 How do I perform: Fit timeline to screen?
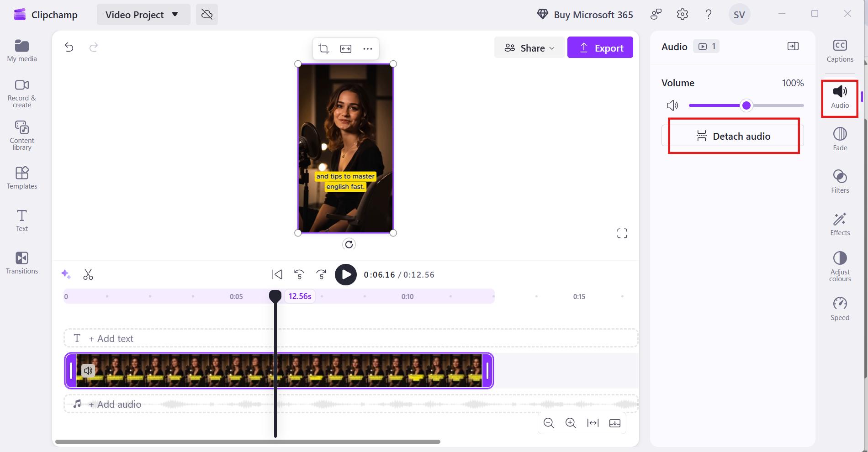[x=593, y=423]
